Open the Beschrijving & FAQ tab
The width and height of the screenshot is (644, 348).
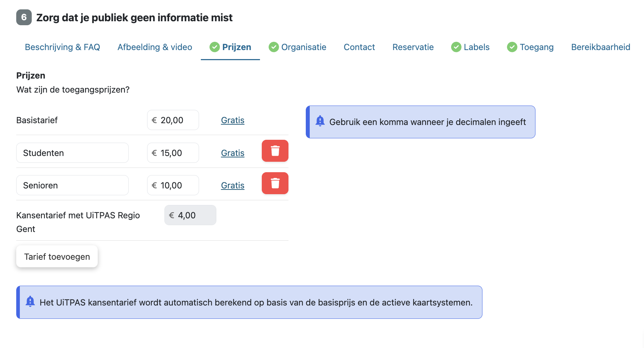62,47
